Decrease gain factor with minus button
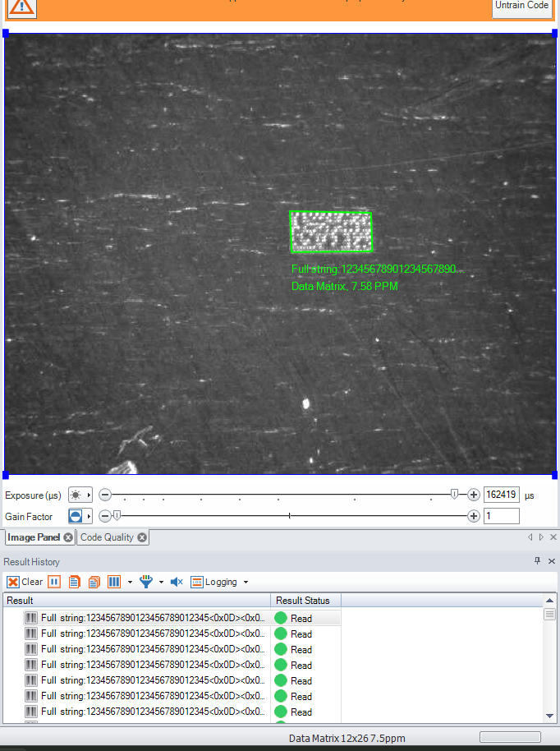Screen dimensions: 560x751 tap(105, 516)
